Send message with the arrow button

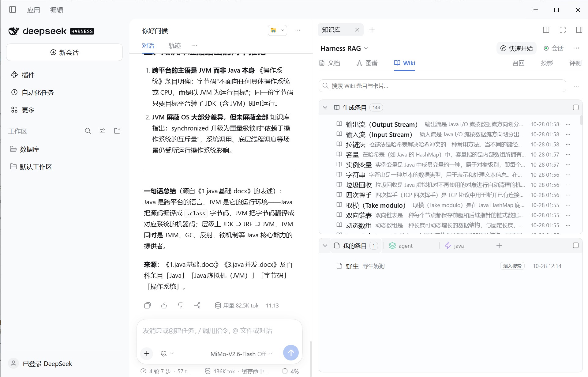coord(291,353)
